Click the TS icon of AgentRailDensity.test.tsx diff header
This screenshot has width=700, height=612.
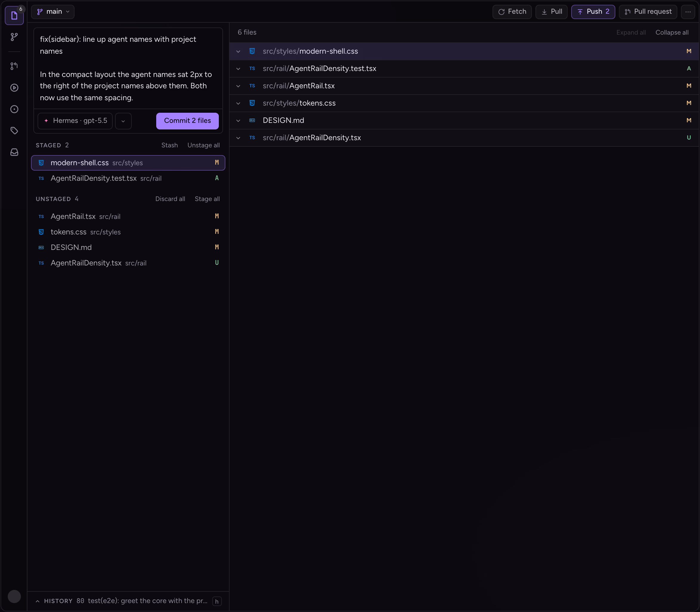point(252,69)
